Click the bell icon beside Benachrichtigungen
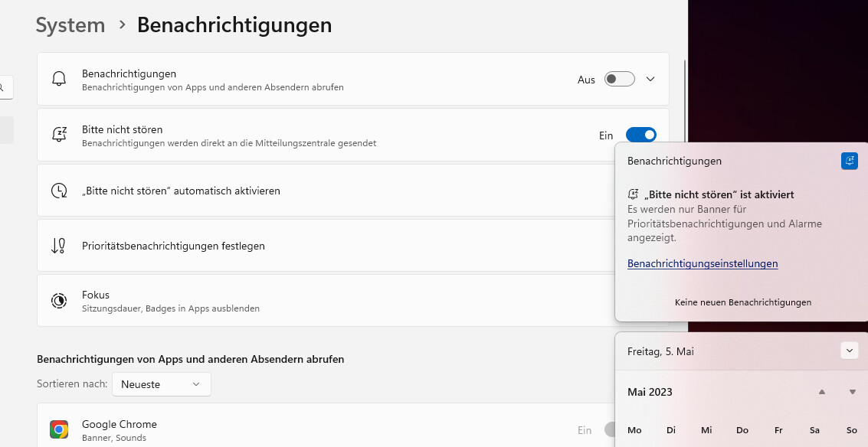 tap(59, 79)
